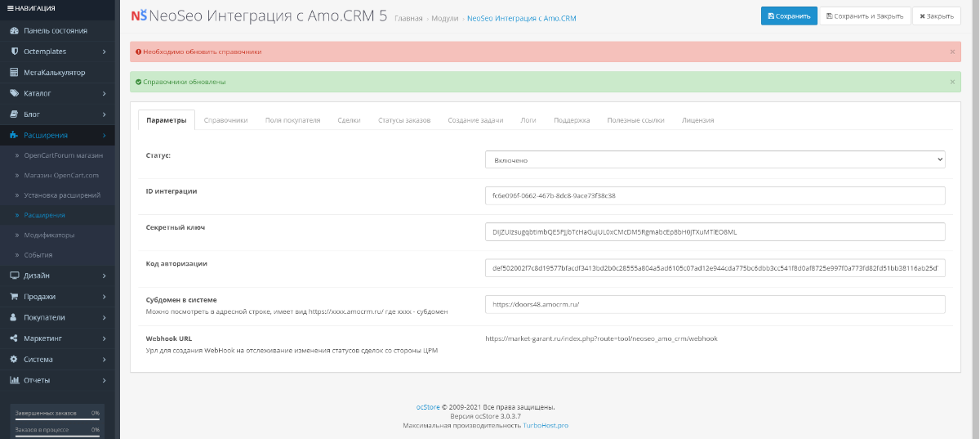Click the chart icon beside Отчеты
This screenshot has width=980, height=439.
pos(14,380)
